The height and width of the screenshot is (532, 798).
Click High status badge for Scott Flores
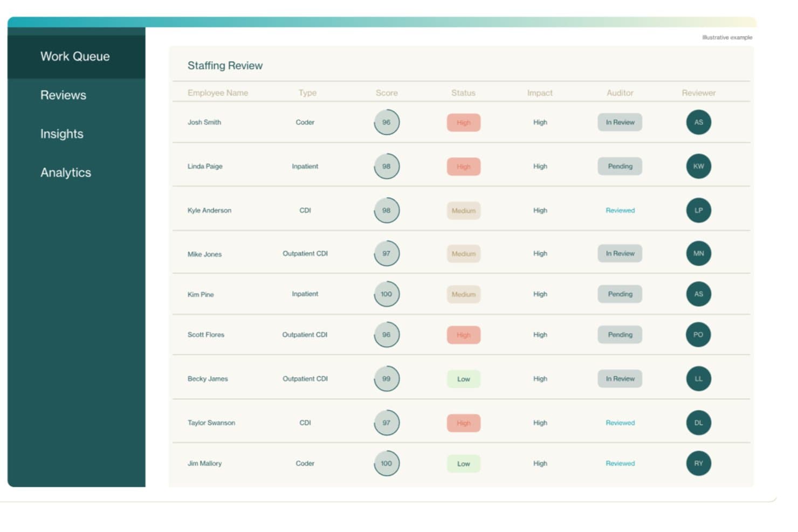click(464, 335)
